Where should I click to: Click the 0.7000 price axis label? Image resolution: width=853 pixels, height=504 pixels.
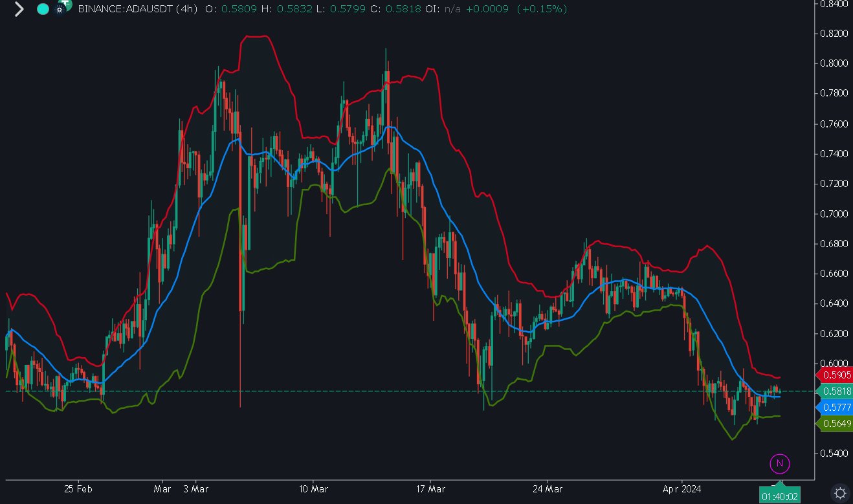[833, 214]
